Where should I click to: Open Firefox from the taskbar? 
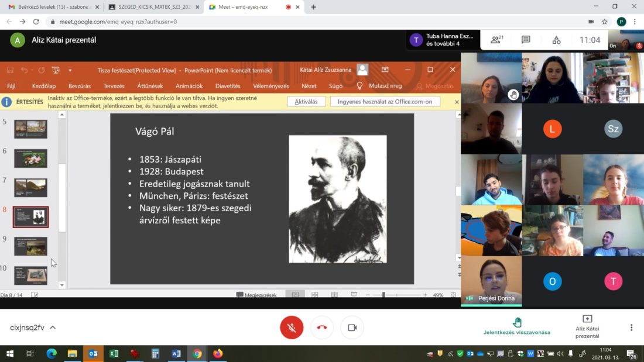218,353
